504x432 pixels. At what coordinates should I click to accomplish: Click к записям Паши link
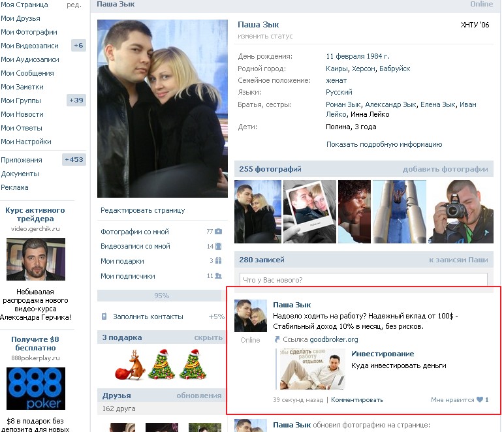point(458,260)
